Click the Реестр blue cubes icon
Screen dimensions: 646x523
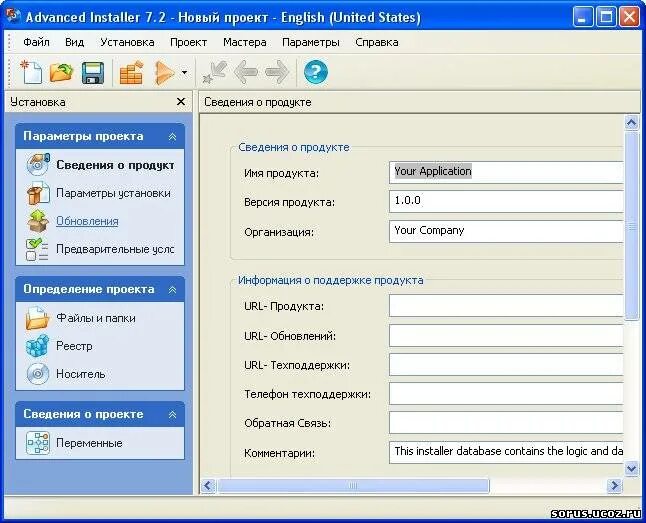37,346
